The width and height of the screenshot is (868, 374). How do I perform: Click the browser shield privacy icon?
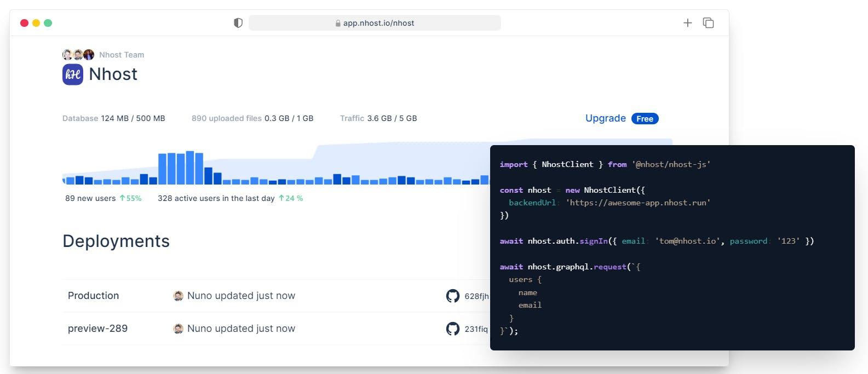238,23
